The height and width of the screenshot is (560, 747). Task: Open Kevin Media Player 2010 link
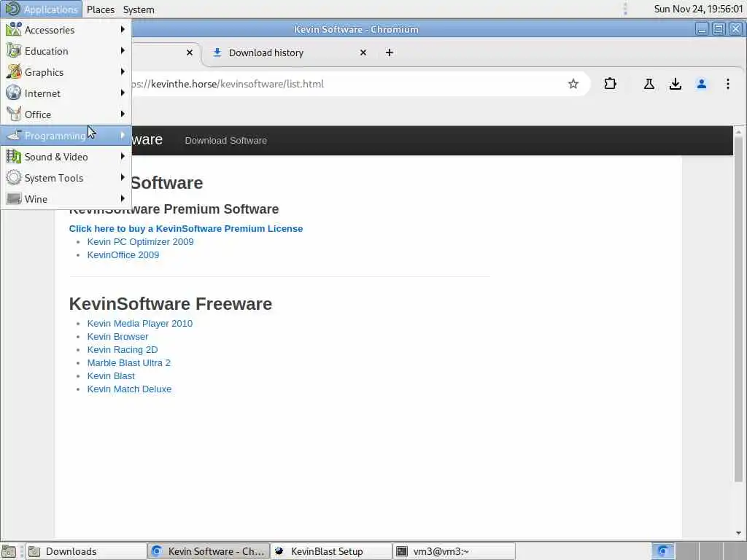tap(139, 323)
